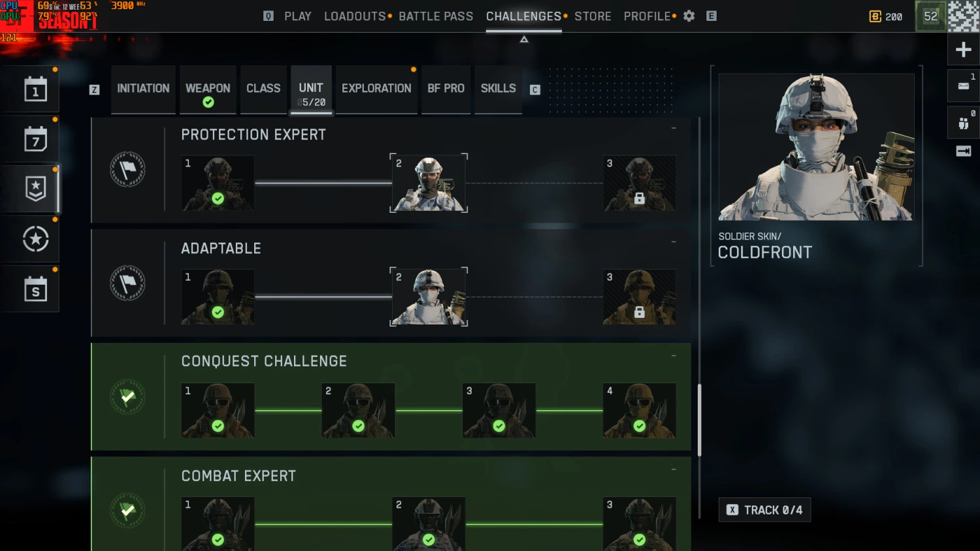
Task: Open the daily challenges calendar icon
Action: point(35,89)
